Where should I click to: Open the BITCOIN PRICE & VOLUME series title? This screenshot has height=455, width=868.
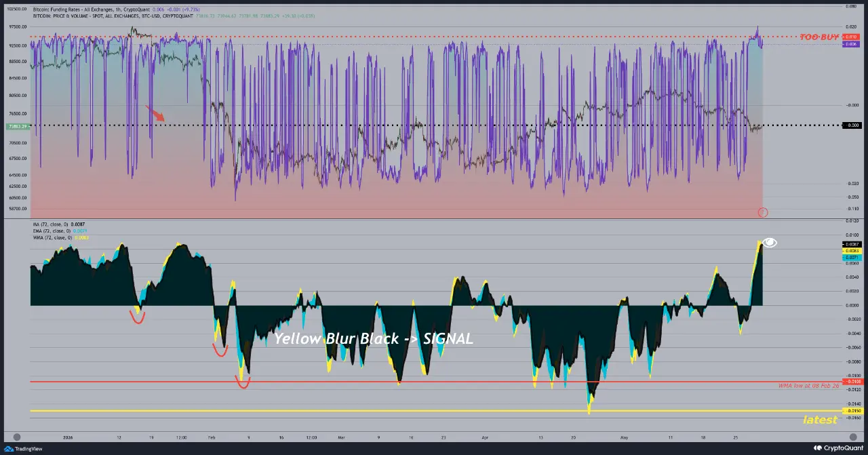(113, 16)
